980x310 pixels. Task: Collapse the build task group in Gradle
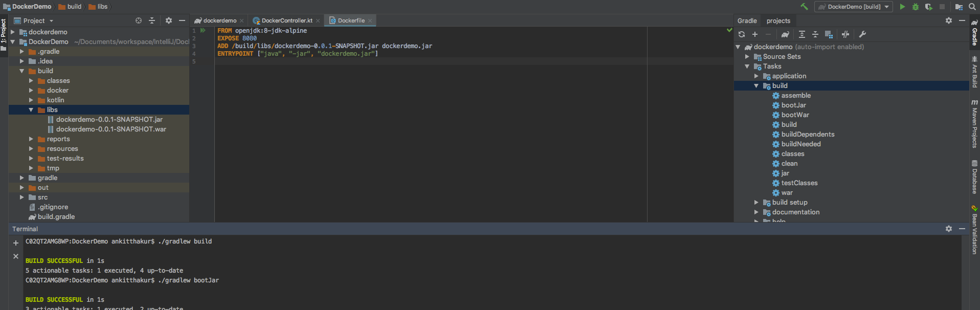[756, 86]
